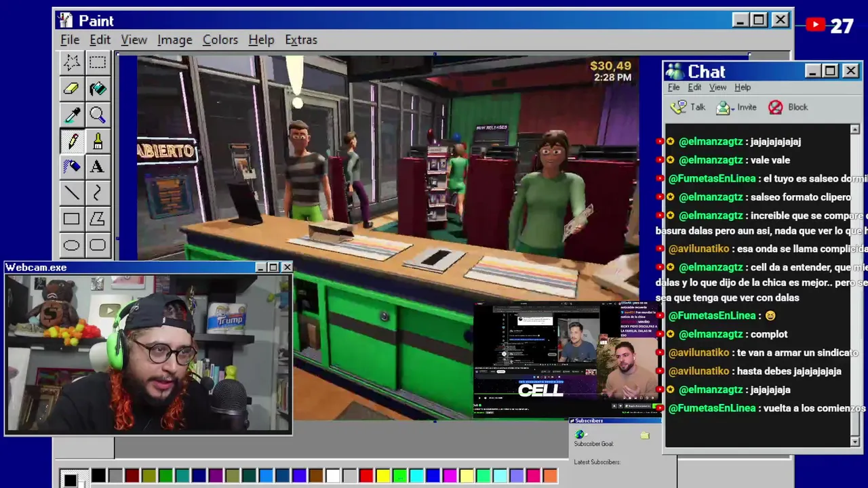868x488 pixels.
Task: Pick the Rectangle shape tool
Action: (x=71, y=219)
